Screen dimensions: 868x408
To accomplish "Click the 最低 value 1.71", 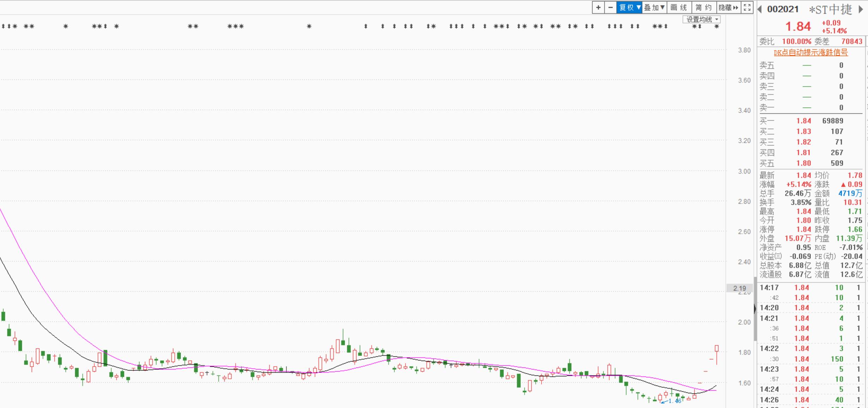I will click(x=855, y=211).
